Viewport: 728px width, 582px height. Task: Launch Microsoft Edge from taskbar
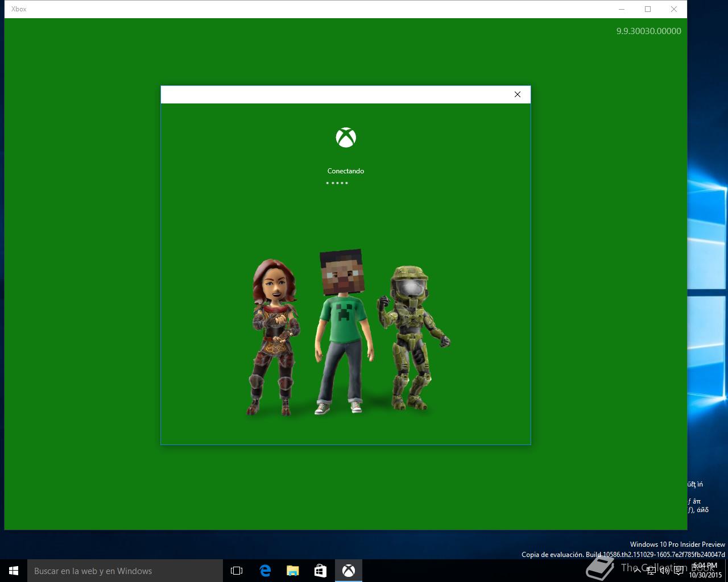[265, 571]
